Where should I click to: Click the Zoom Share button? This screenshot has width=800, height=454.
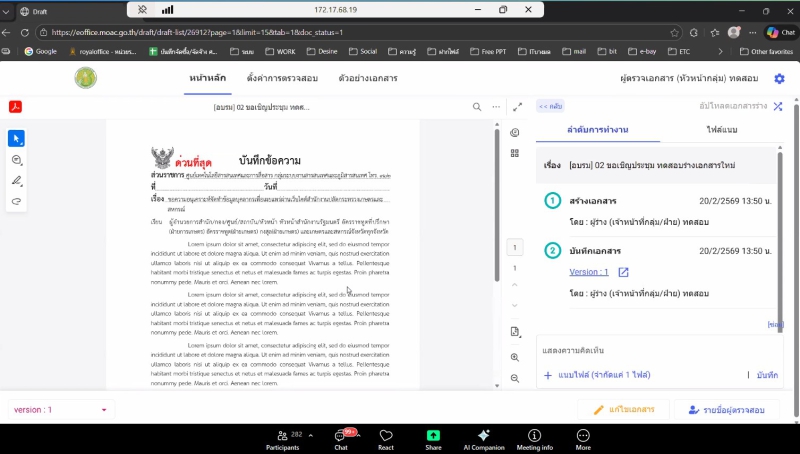click(x=433, y=439)
